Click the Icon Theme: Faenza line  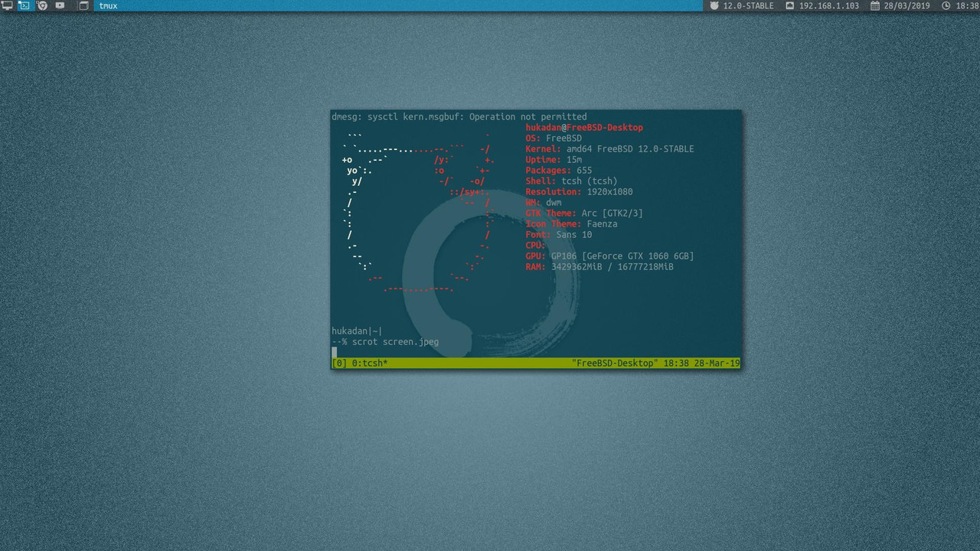point(571,224)
